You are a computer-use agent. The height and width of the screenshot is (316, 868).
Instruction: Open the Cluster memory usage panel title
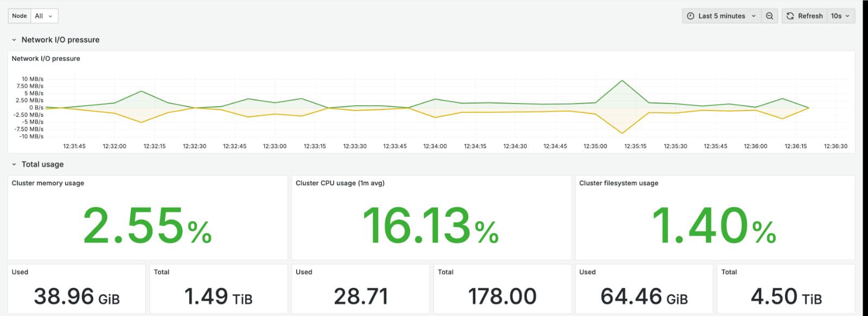[x=48, y=183]
